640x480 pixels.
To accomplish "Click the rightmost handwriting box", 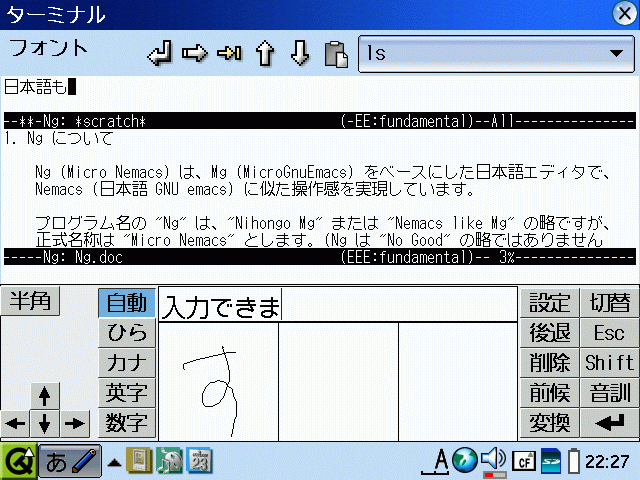I will (458, 382).
